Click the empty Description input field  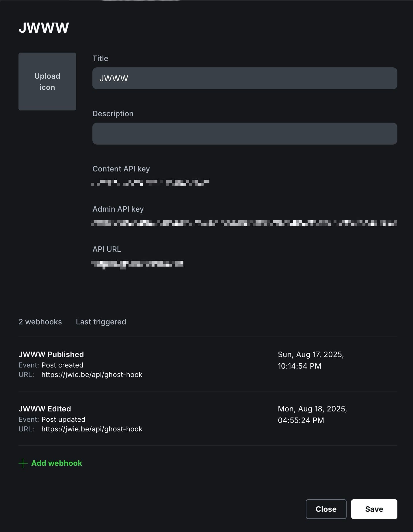click(x=245, y=134)
